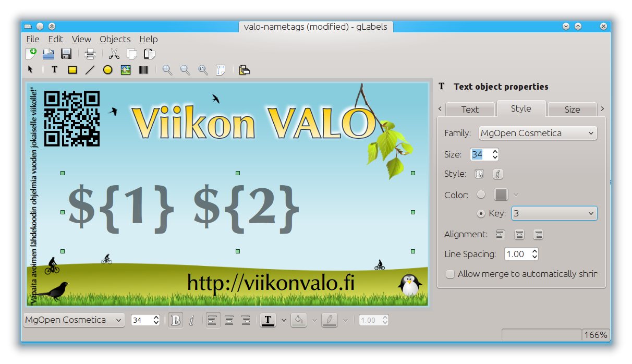Click the Zoom in magnifier icon

(167, 69)
